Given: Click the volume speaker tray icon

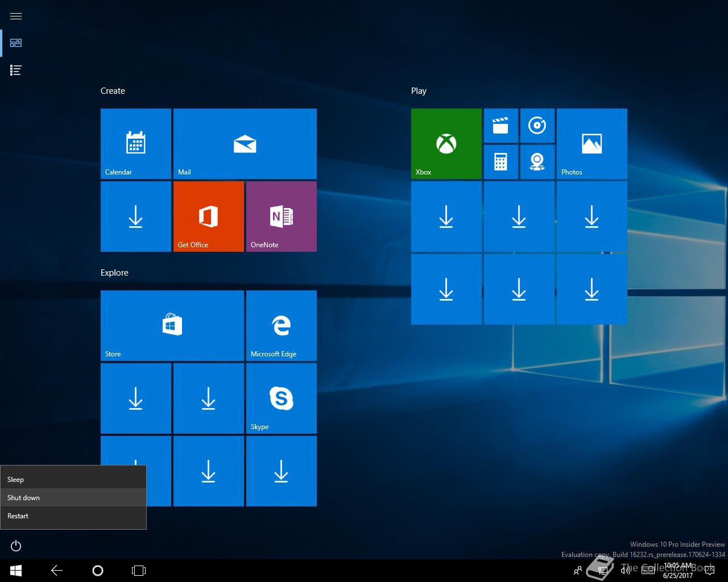Looking at the screenshot, I should pyautogui.click(x=626, y=571).
